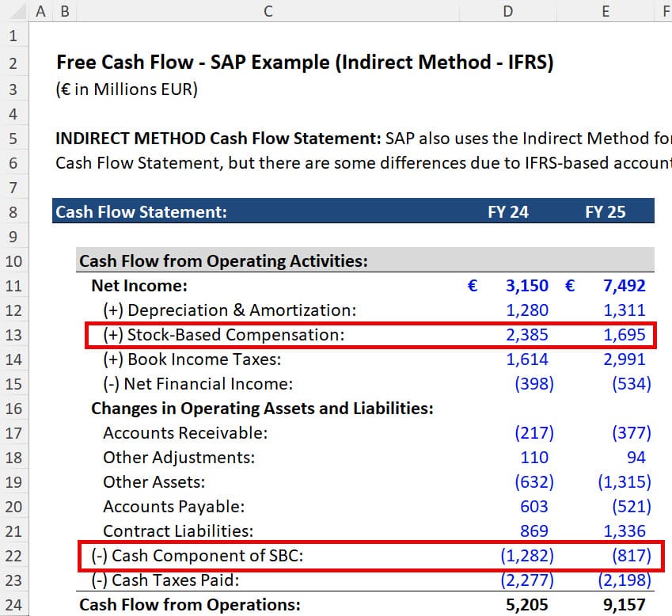The width and height of the screenshot is (672, 616).
Task: Select Depreciation FY 25 value 1,311
Action: pyautogui.click(x=624, y=310)
